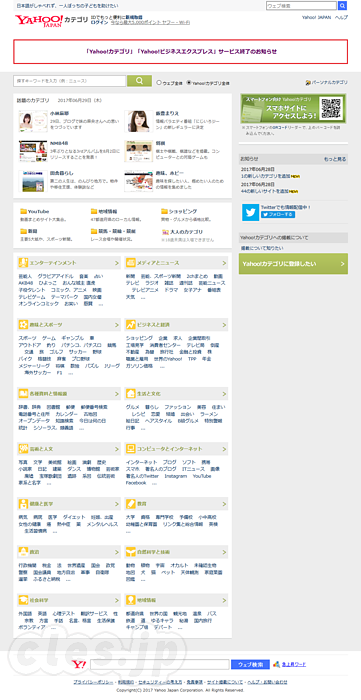Click the keyword search input field

pos(70,81)
